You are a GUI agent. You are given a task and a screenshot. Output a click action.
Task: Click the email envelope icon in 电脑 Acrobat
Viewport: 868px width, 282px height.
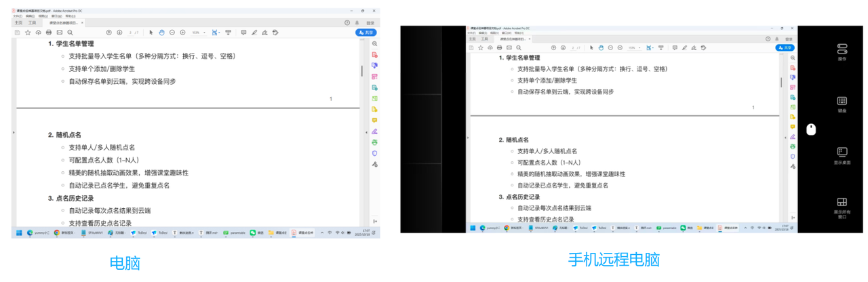click(59, 32)
